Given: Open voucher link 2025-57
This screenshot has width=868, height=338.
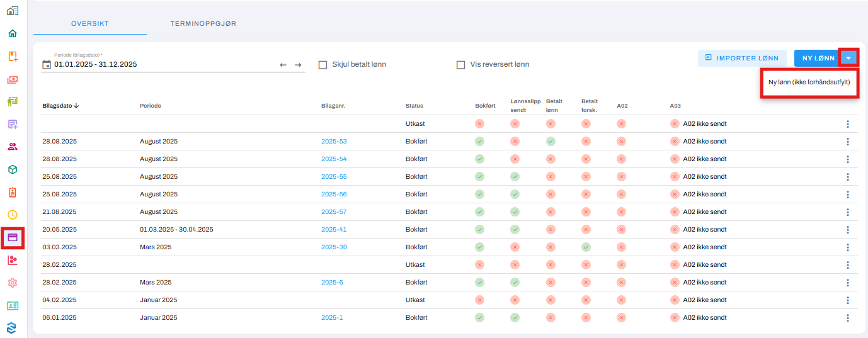Looking at the screenshot, I should [x=334, y=212].
